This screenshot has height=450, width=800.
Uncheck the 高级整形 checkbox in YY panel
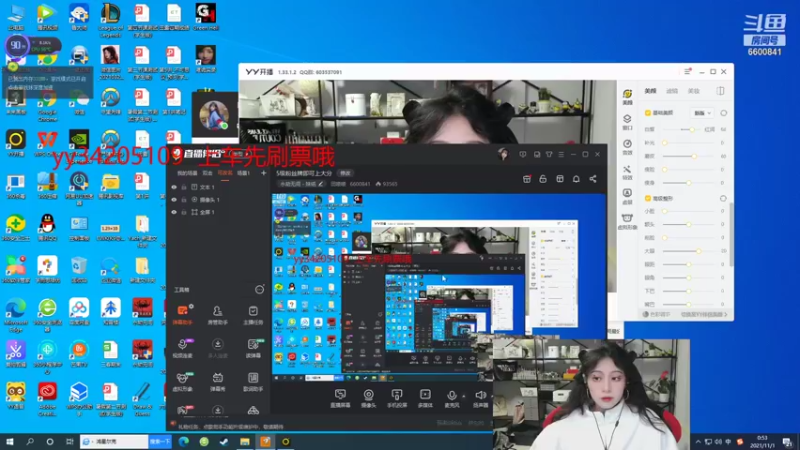pyautogui.click(x=647, y=198)
